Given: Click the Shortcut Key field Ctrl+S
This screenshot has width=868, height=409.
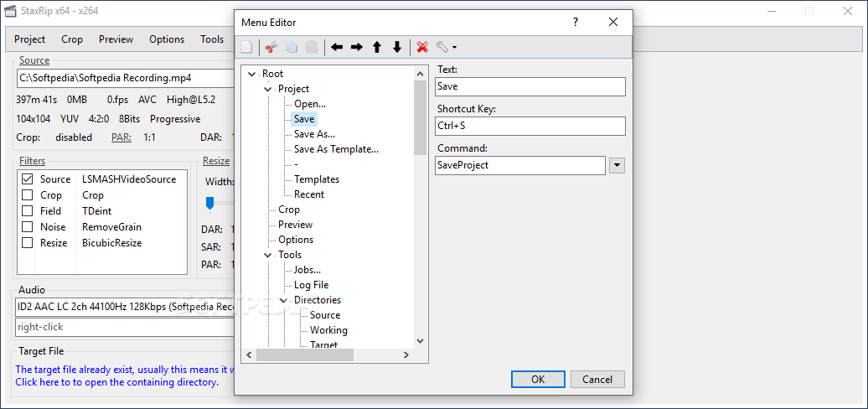Looking at the screenshot, I should click(x=530, y=126).
